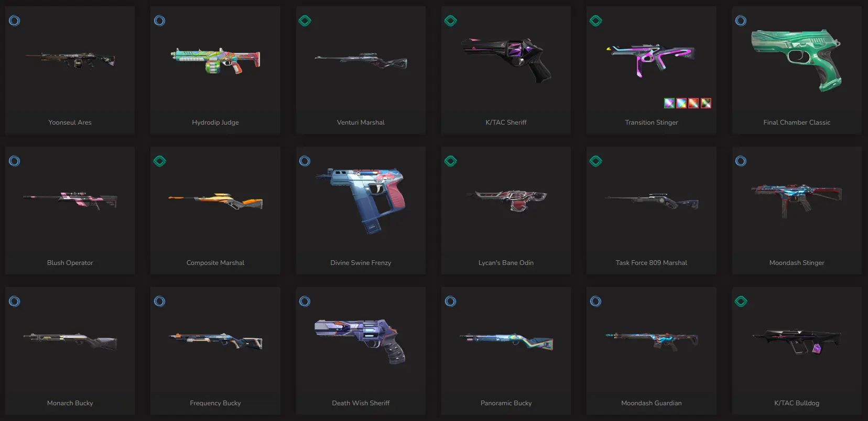
Task: Select the pink-purple Transition Stinger variant swatch
Action: pos(669,103)
